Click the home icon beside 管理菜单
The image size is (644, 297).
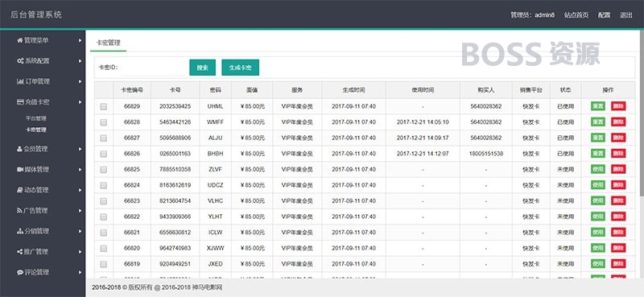coord(19,40)
